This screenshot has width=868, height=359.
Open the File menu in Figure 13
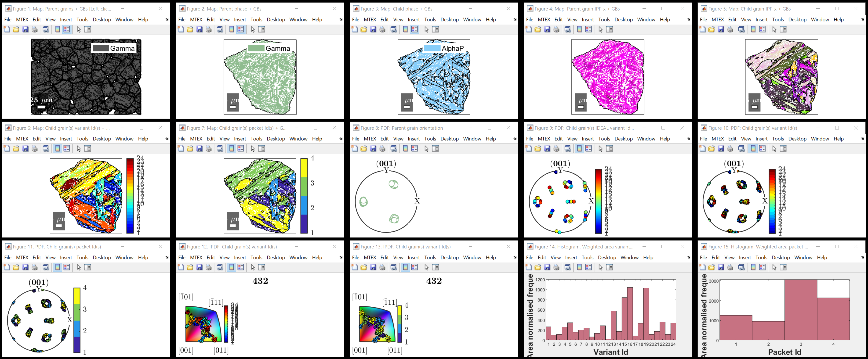click(x=356, y=258)
